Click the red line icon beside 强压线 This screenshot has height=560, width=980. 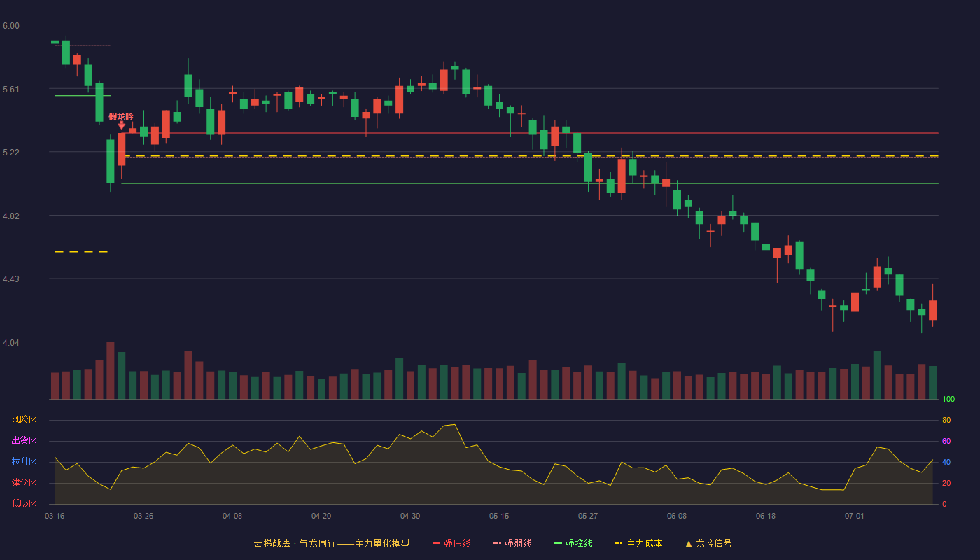[x=437, y=543]
